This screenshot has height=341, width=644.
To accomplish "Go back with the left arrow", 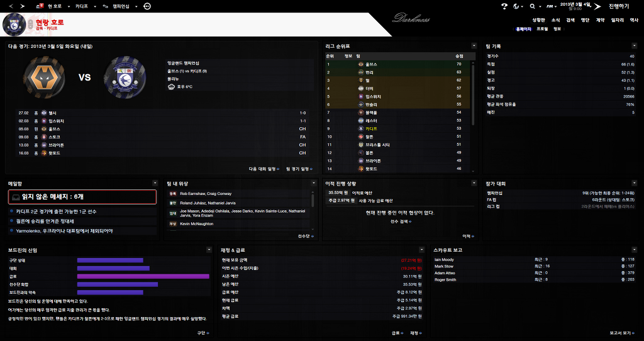I will pyautogui.click(x=11, y=6).
